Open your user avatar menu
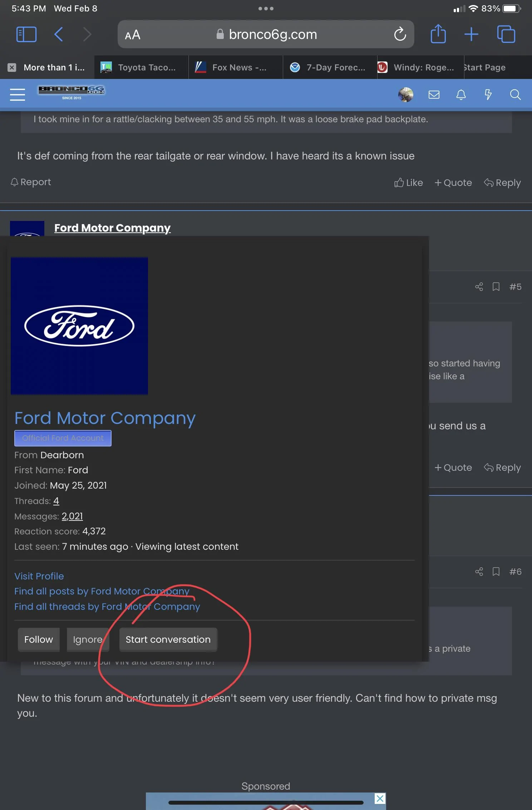The height and width of the screenshot is (810, 532). pyautogui.click(x=406, y=94)
